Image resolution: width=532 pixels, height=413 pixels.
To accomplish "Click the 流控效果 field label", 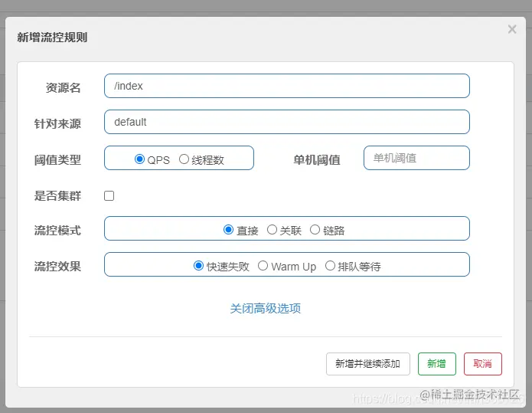I will click(x=57, y=267).
